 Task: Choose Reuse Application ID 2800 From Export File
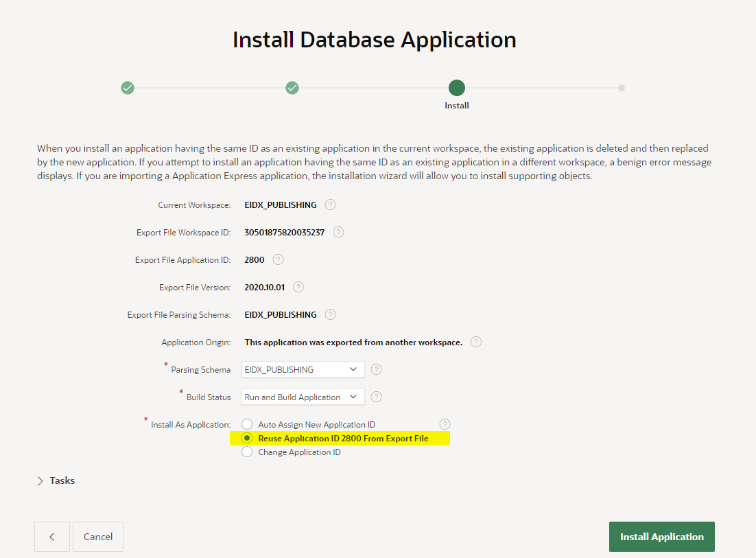(247, 439)
